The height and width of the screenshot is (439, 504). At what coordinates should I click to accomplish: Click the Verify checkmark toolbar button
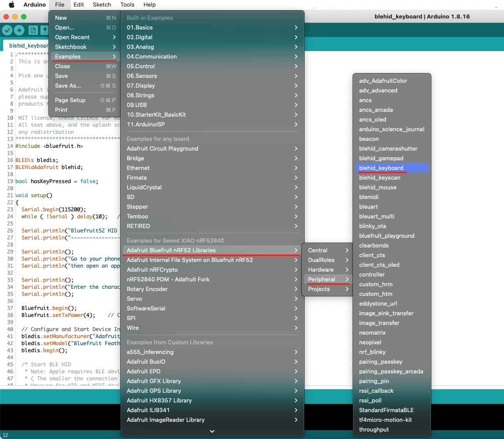tap(7, 30)
